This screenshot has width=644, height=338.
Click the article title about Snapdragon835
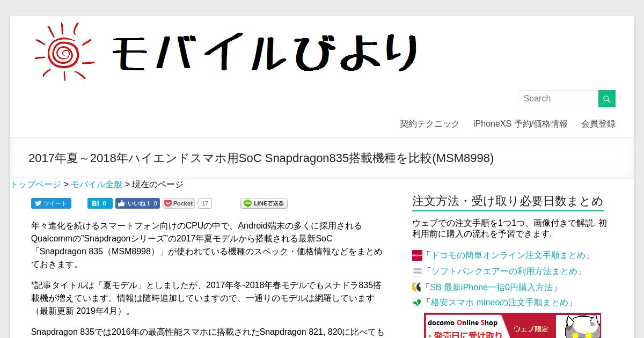click(261, 158)
